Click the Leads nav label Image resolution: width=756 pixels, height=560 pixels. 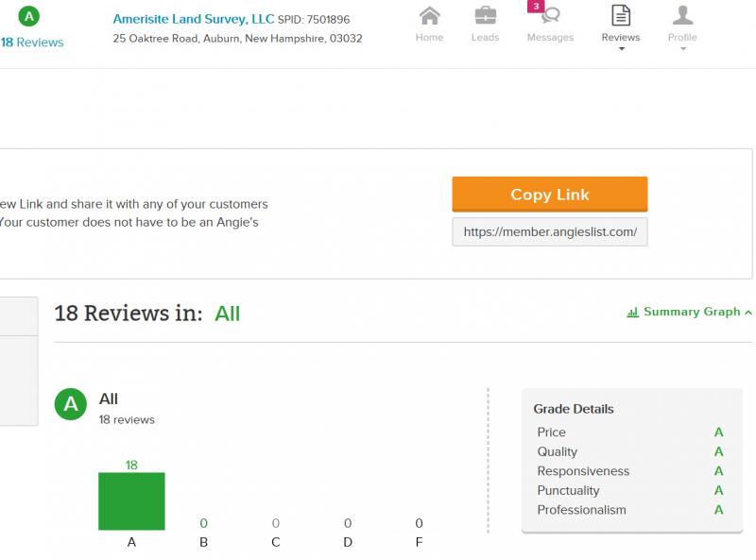pyautogui.click(x=485, y=38)
